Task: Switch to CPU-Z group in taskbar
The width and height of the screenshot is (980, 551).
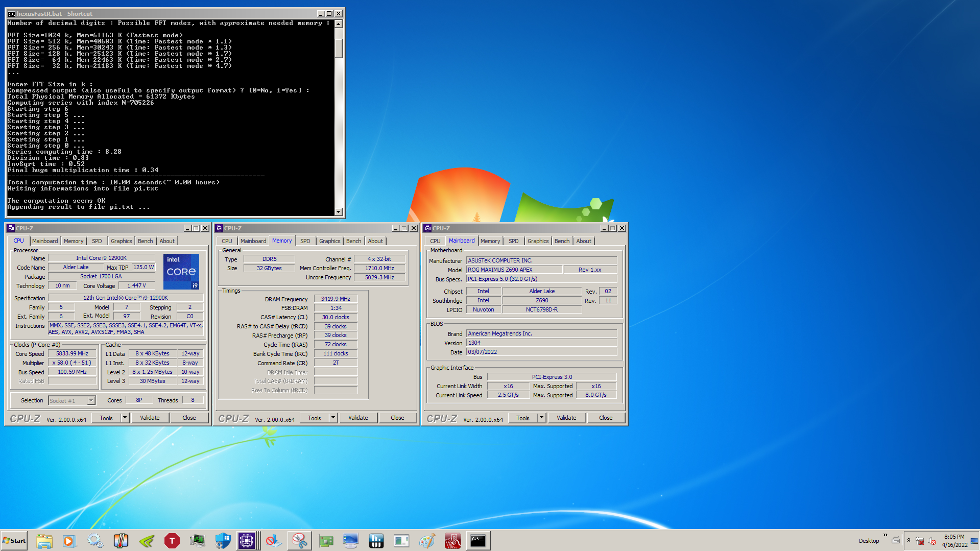Action: tap(247, 541)
